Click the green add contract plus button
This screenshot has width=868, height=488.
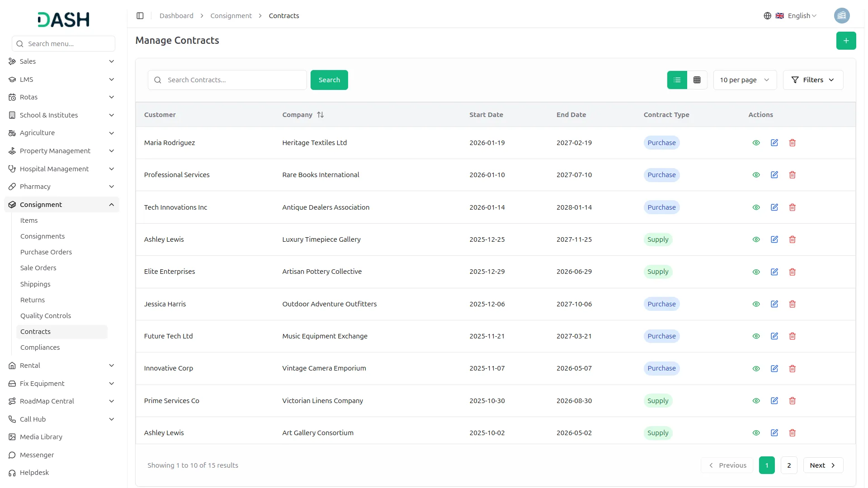point(846,41)
